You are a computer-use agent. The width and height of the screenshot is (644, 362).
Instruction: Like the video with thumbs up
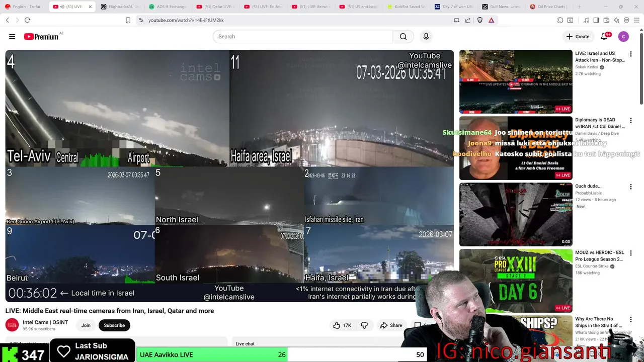click(x=342, y=325)
